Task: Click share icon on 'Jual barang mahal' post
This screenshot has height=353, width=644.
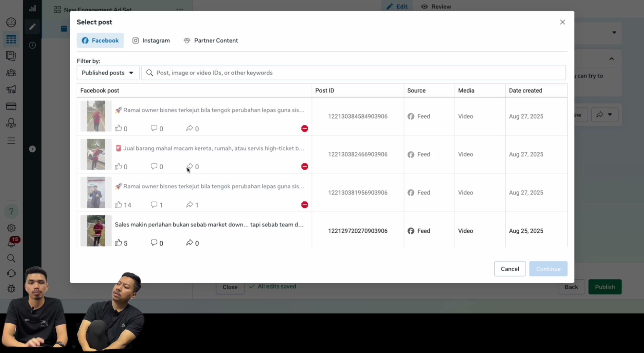Action: [x=189, y=166]
